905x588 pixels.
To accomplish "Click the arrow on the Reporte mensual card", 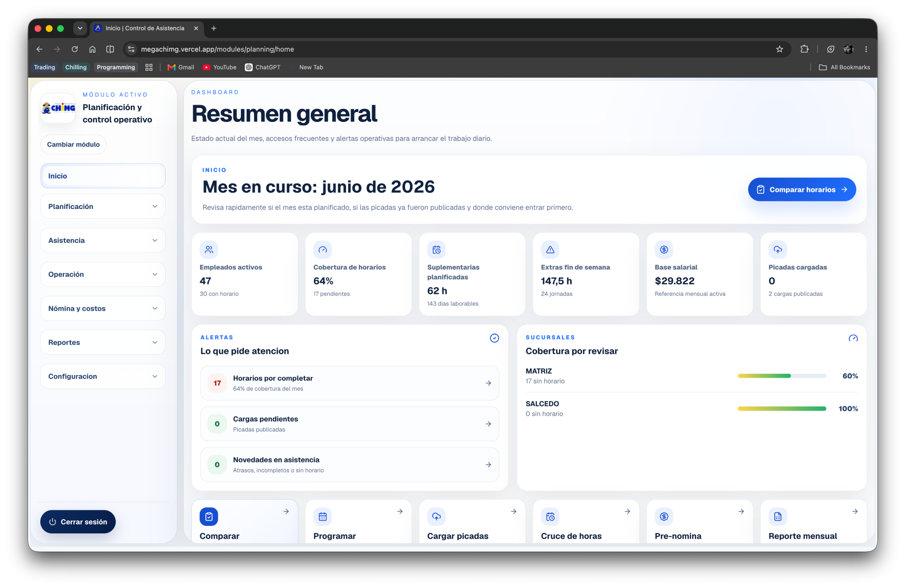I will [855, 511].
